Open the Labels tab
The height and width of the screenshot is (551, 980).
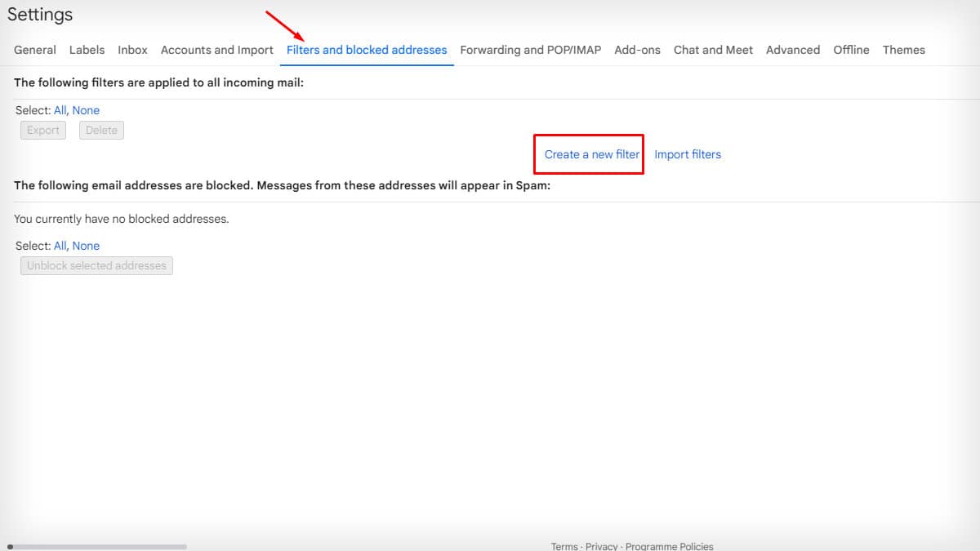[87, 50]
